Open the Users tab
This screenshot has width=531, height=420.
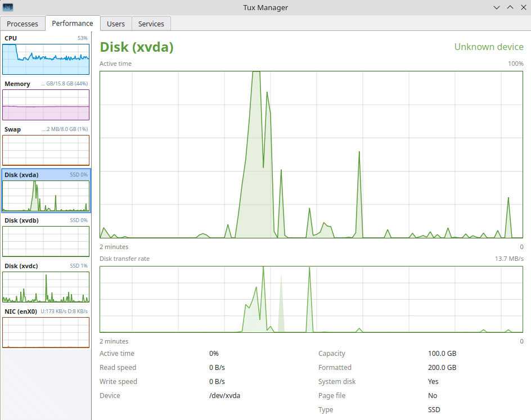pos(115,24)
